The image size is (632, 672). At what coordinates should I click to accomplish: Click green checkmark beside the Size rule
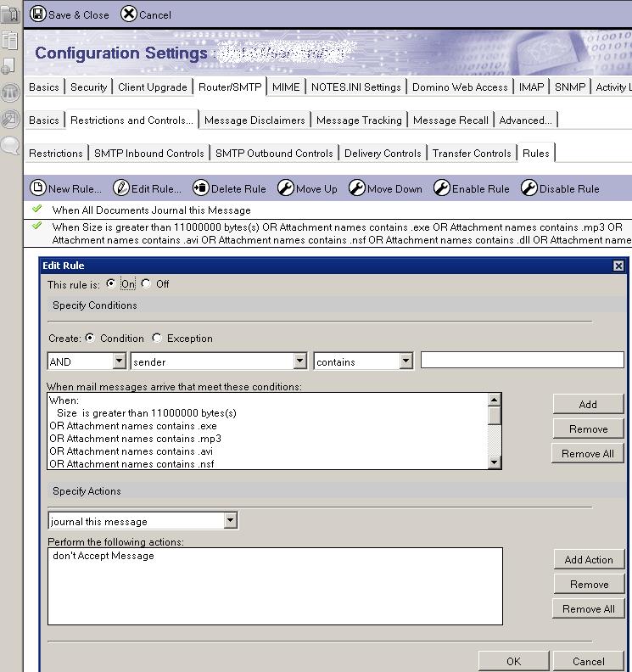[36, 226]
